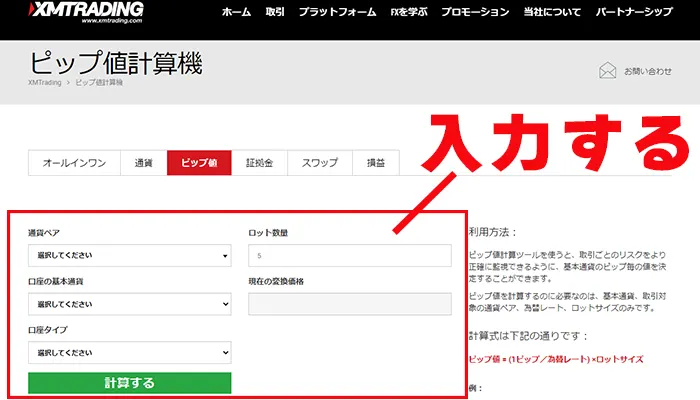The image size is (700, 400).
Task: Open the 通貨ペア dropdown
Action: (x=129, y=255)
